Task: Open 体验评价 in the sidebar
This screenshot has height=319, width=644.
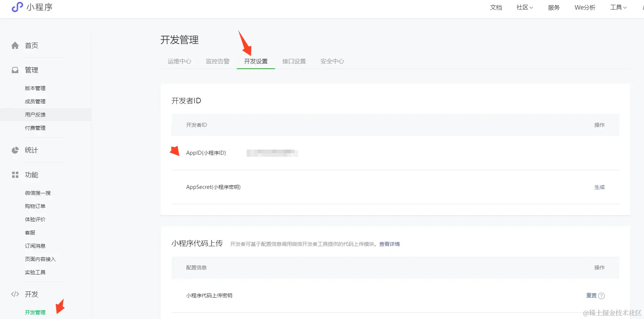Action: pyautogui.click(x=35, y=219)
